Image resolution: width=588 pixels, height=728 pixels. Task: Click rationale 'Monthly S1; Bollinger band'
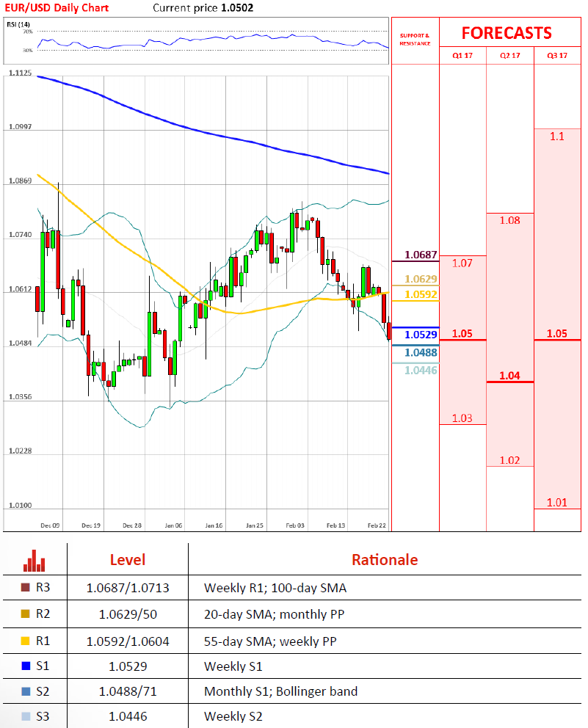(x=281, y=691)
